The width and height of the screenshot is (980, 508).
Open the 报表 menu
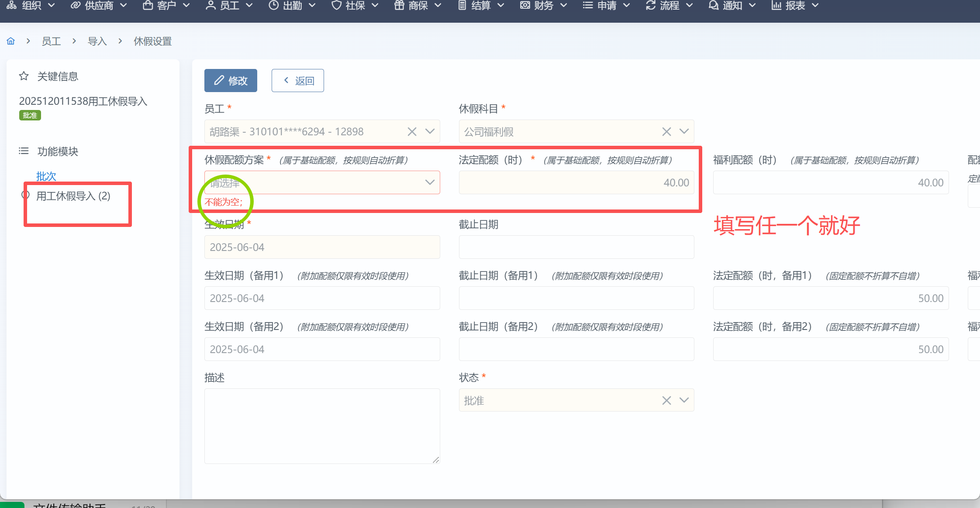(795, 6)
